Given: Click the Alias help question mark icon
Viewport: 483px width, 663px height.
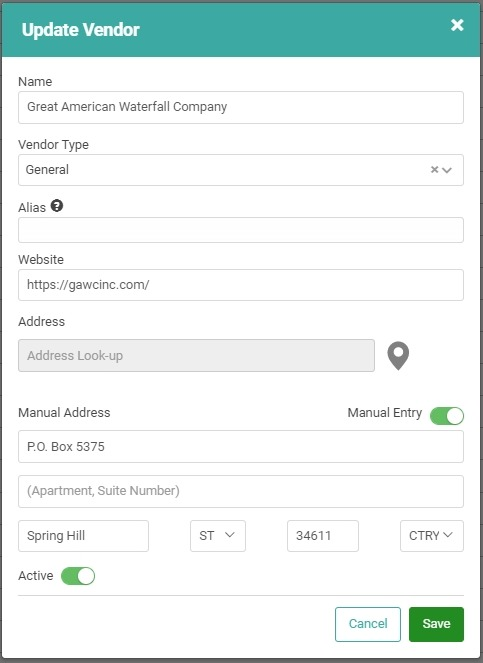Looking at the screenshot, I should click(x=57, y=206).
